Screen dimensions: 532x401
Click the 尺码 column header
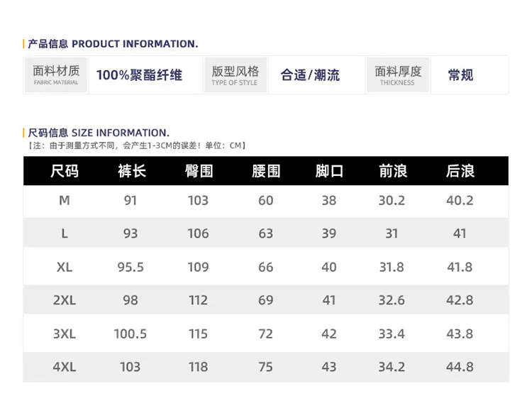pyautogui.click(x=65, y=171)
